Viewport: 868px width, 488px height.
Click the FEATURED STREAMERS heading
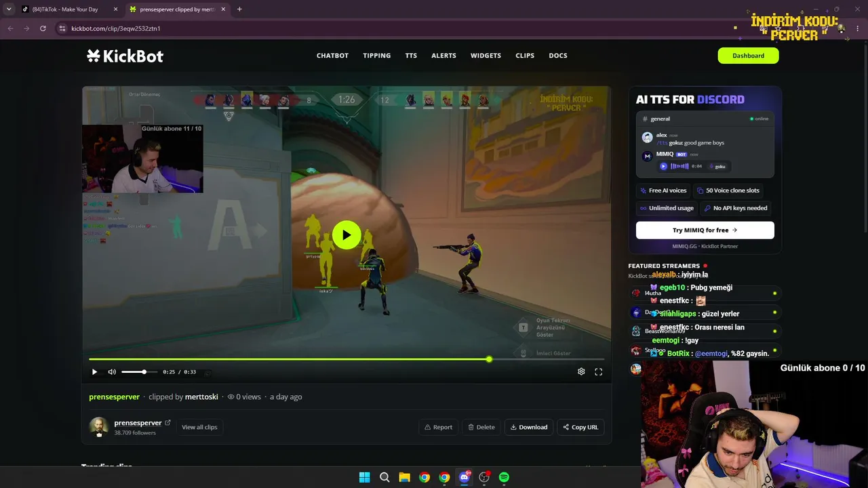point(664,266)
